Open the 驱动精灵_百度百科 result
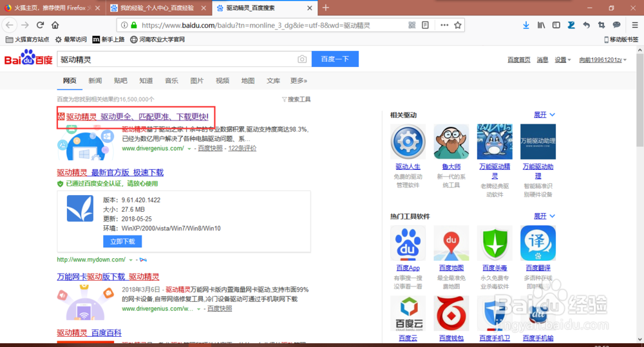Image resolution: width=644 pixels, height=347 pixels. (89, 333)
